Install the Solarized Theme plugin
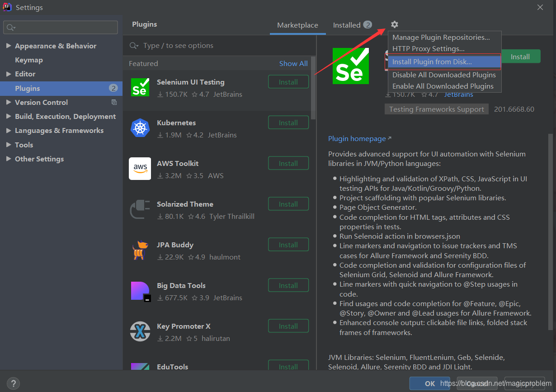This screenshot has height=392, width=556. (x=288, y=204)
